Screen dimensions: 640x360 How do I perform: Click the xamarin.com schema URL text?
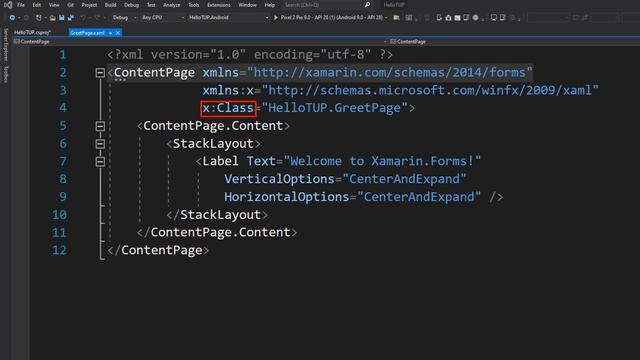click(x=390, y=73)
